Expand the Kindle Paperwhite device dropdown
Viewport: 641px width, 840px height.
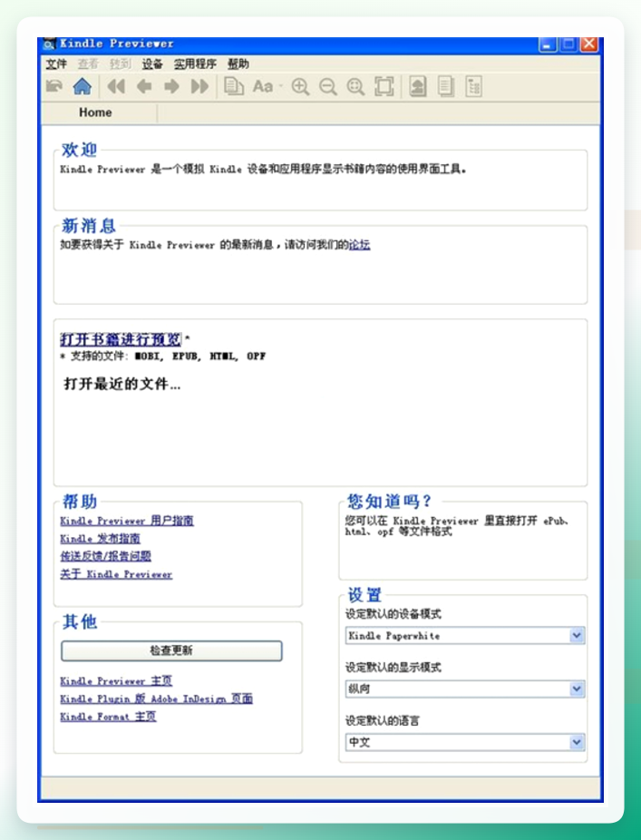(577, 635)
